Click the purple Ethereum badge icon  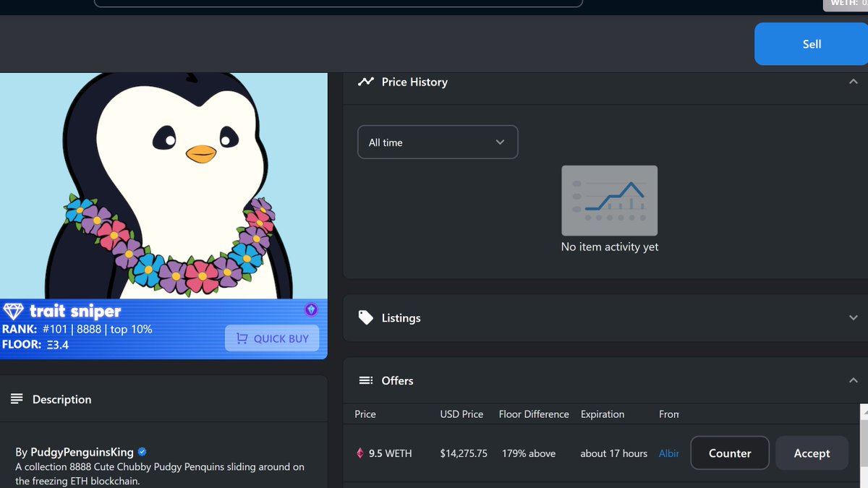coord(311,310)
